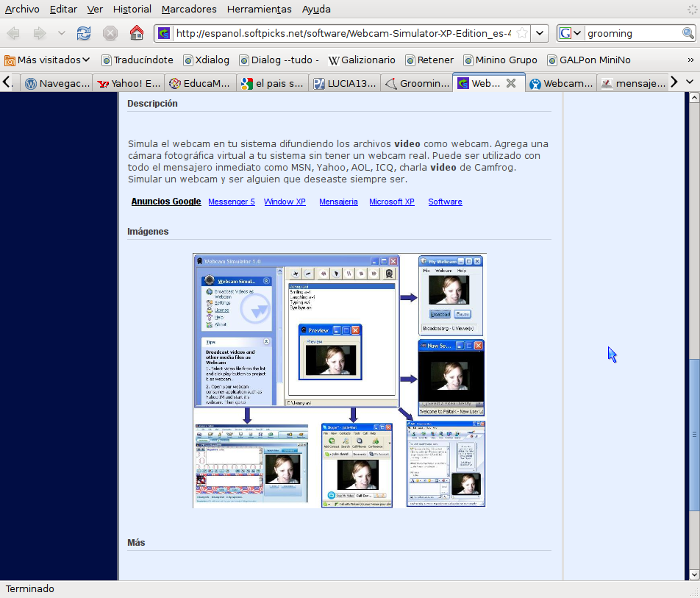This screenshot has width=700, height=598.
Task: Open the Messenger 5 ad link
Action: (231, 202)
